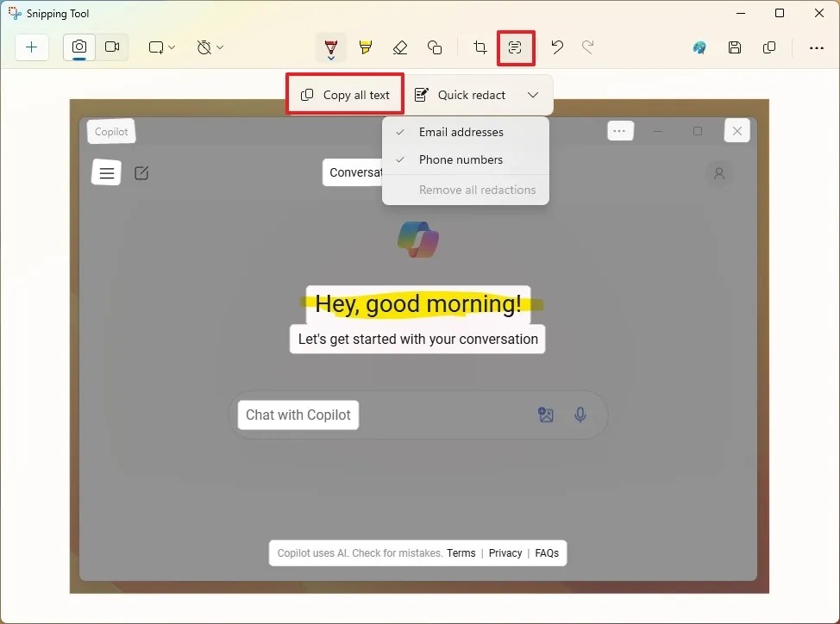
Task: Copy the snip to clipboard
Action: [x=769, y=47]
